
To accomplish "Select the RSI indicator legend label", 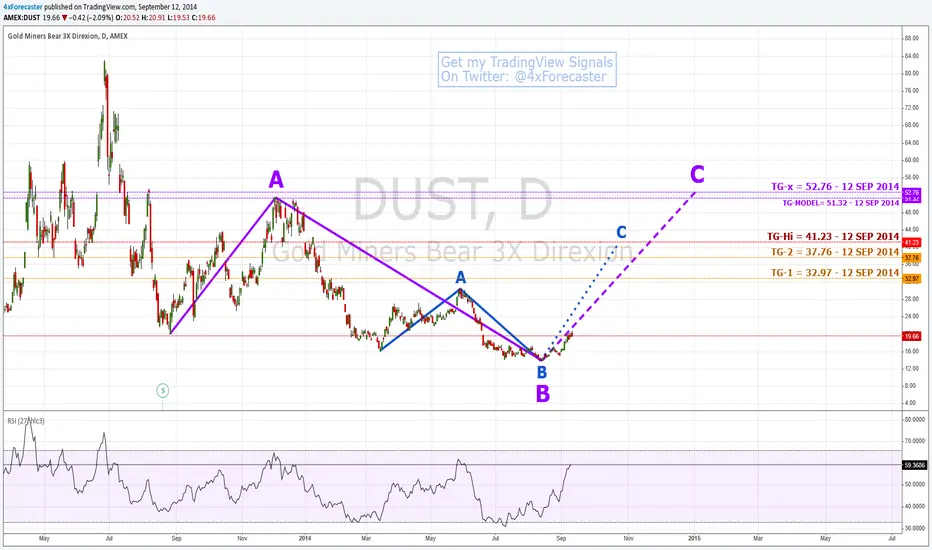I will 26,421.
